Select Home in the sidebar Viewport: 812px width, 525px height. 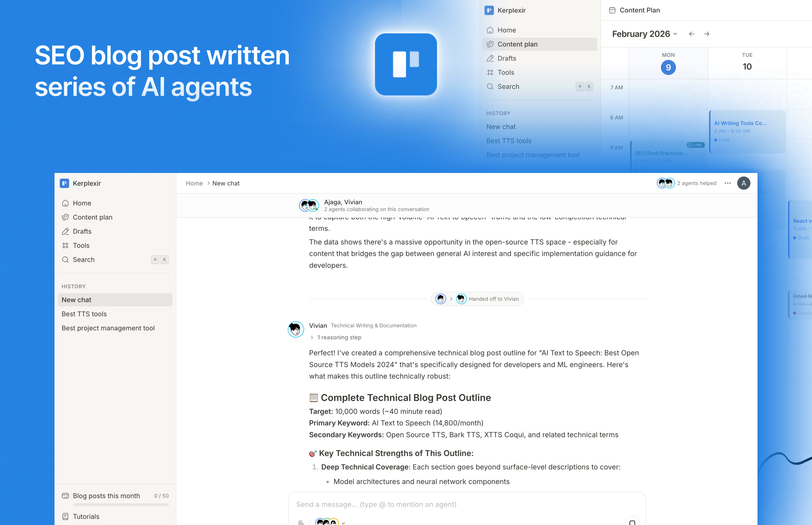click(82, 203)
